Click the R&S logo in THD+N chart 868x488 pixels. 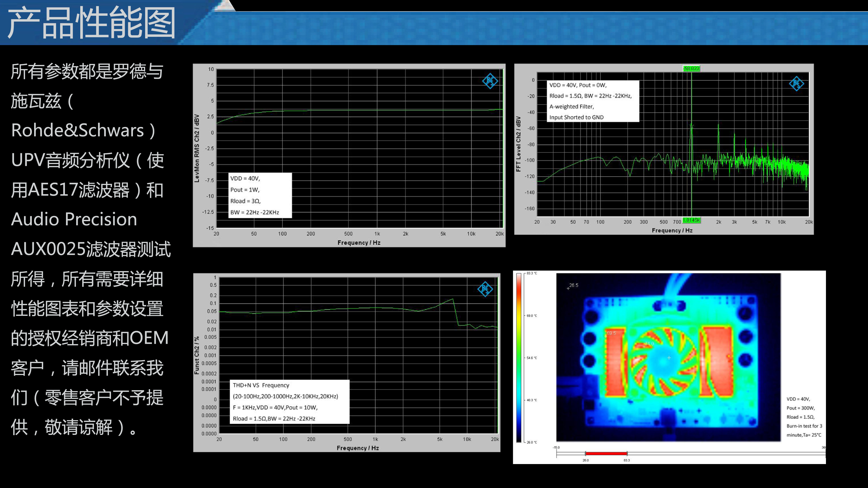click(485, 289)
